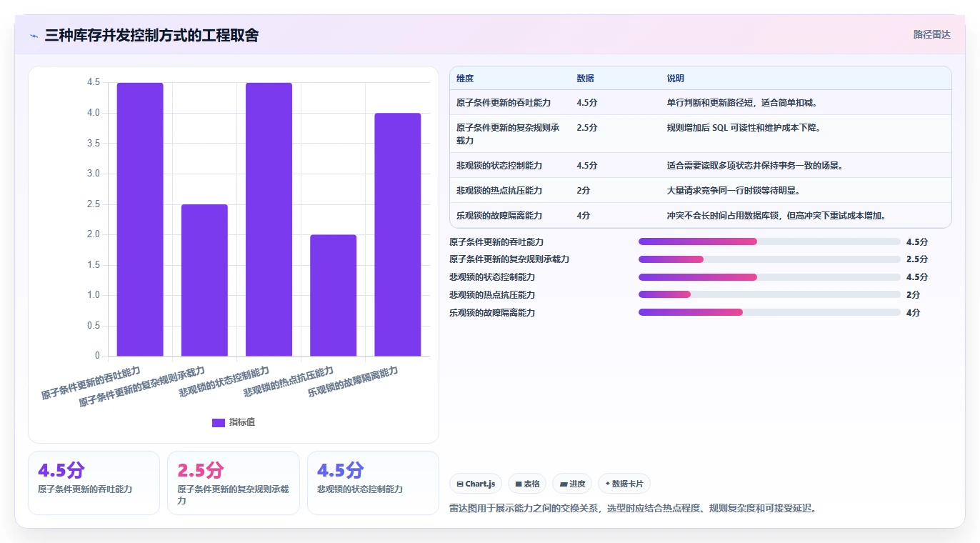980x543 pixels.
Task: Click the 4分 value beside its progress bar
Action: (913, 313)
